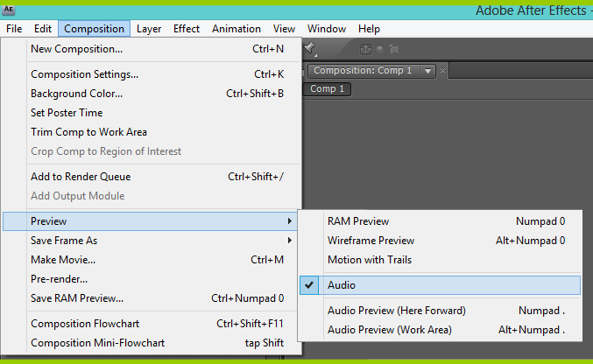Choose Add to Render Queue
Viewport: 593px width, 364px height.
click(152, 177)
